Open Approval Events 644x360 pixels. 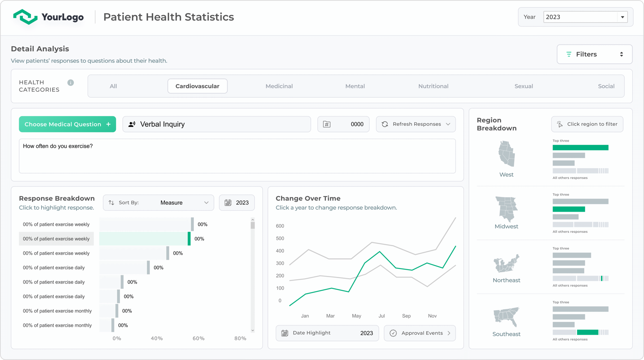coord(420,333)
